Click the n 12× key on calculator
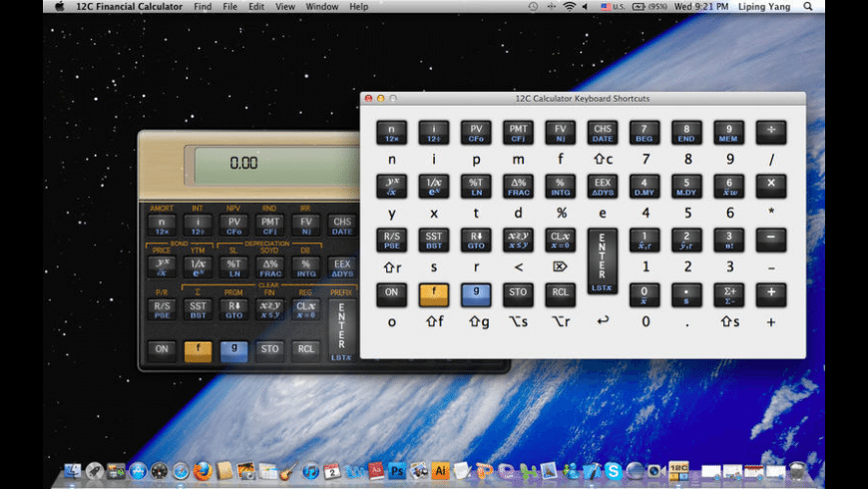Image resolution: width=868 pixels, height=489 pixels. tap(162, 226)
